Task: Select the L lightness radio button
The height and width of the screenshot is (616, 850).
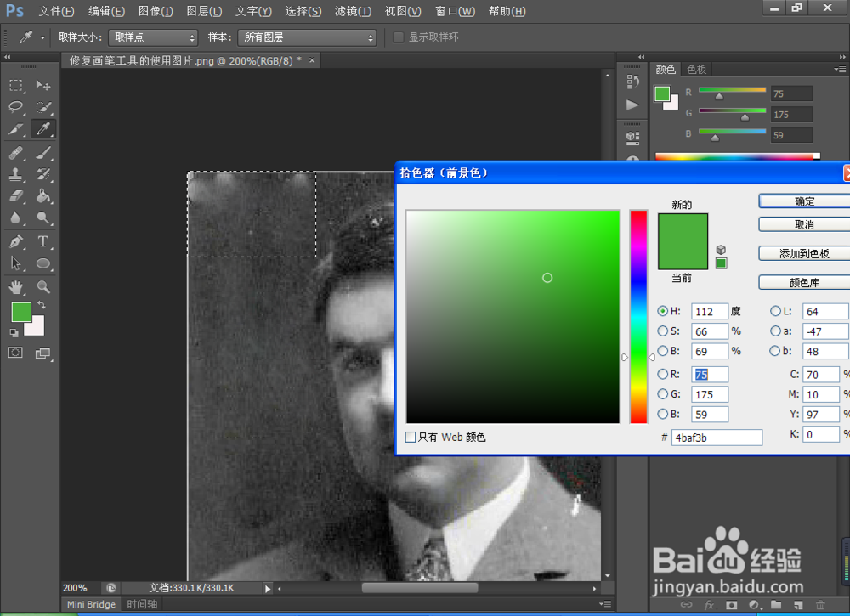Action: (776, 311)
